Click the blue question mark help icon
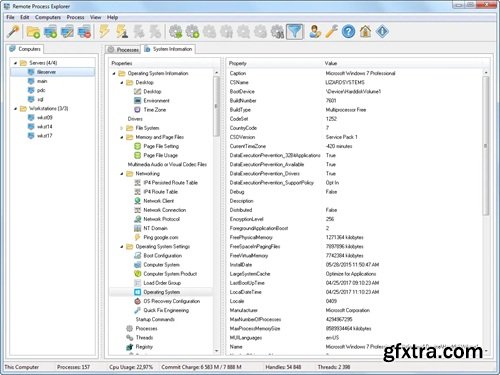The image size is (500, 375). pyautogui.click(x=349, y=32)
